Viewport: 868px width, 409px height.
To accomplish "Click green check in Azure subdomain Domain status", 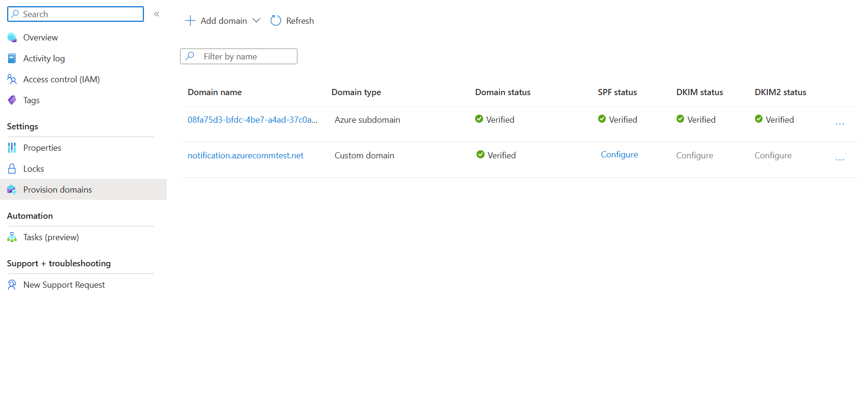I will pyautogui.click(x=479, y=119).
